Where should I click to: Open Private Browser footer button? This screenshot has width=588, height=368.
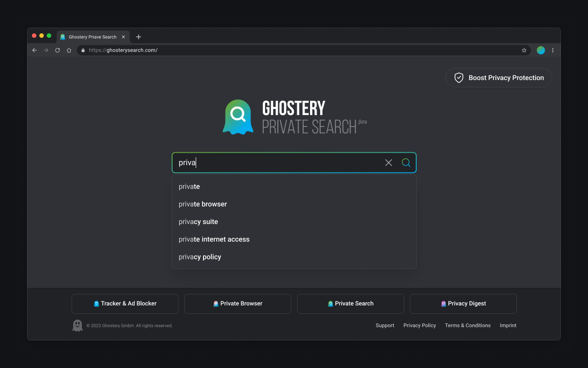click(237, 304)
